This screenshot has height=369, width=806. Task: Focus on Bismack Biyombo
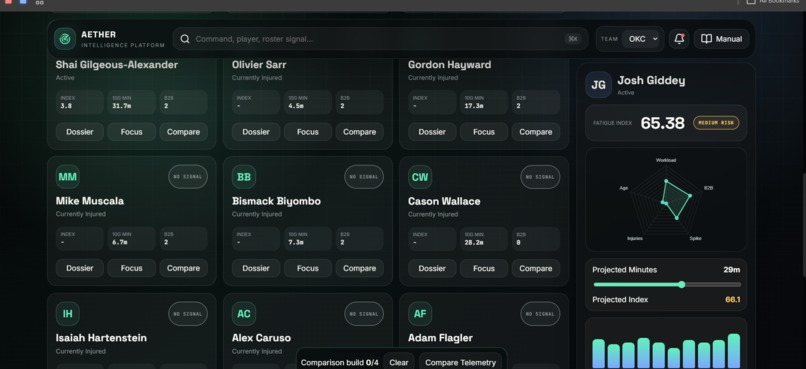point(308,268)
